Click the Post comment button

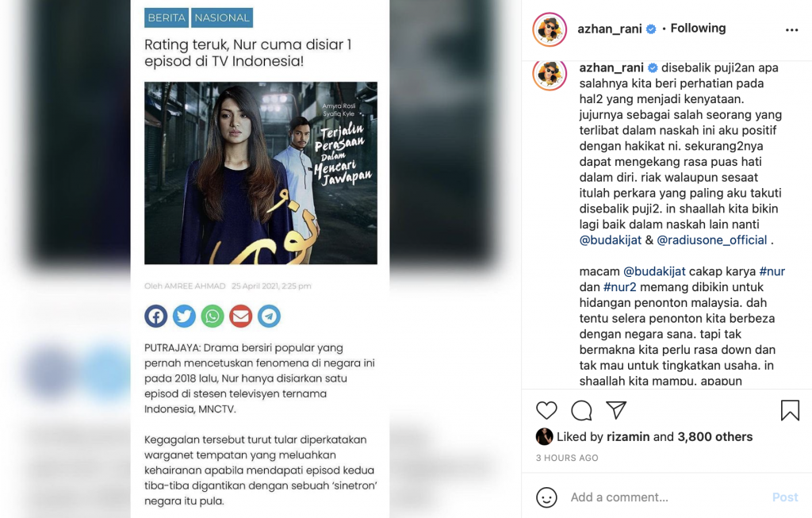[x=785, y=498]
